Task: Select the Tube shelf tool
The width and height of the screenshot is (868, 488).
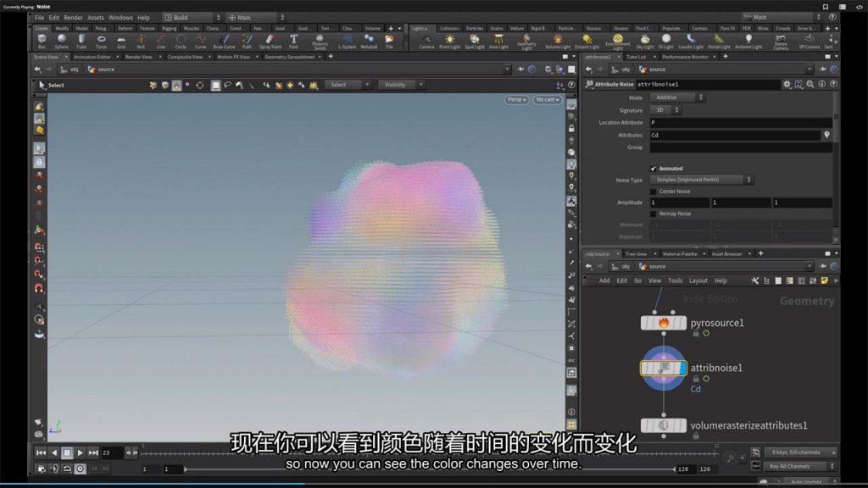Action: [x=81, y=41]
